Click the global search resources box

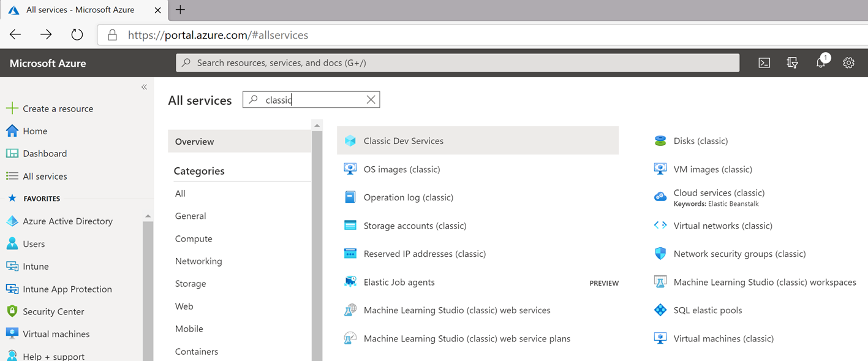(x=457, y=63)
